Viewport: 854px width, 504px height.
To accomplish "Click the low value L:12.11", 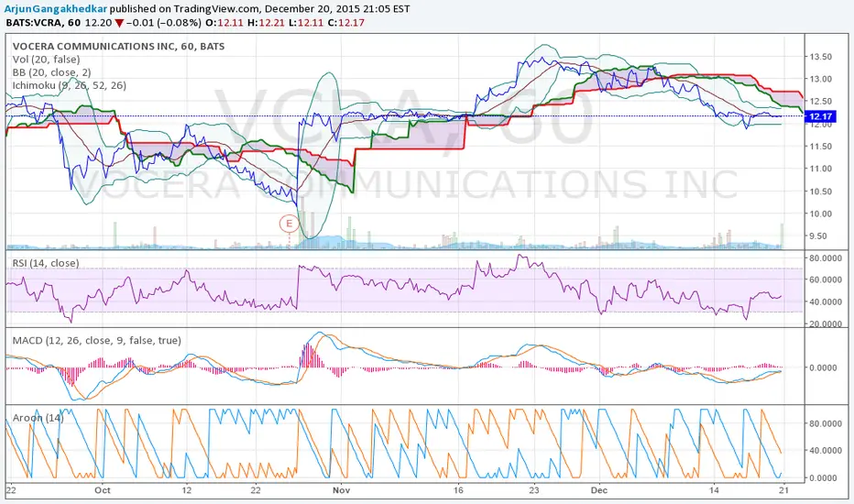I will tap(306, 23).
